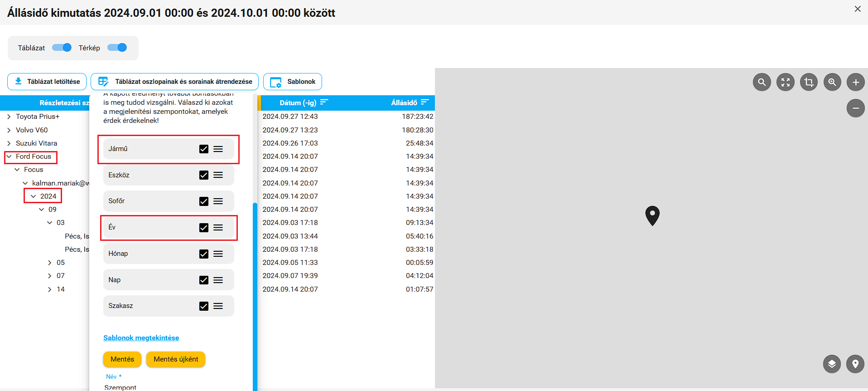Uncheck the Eszköz checkbox
Image resolution: width=868 pixels, height=391 pixels.
(x=204, y=175)
